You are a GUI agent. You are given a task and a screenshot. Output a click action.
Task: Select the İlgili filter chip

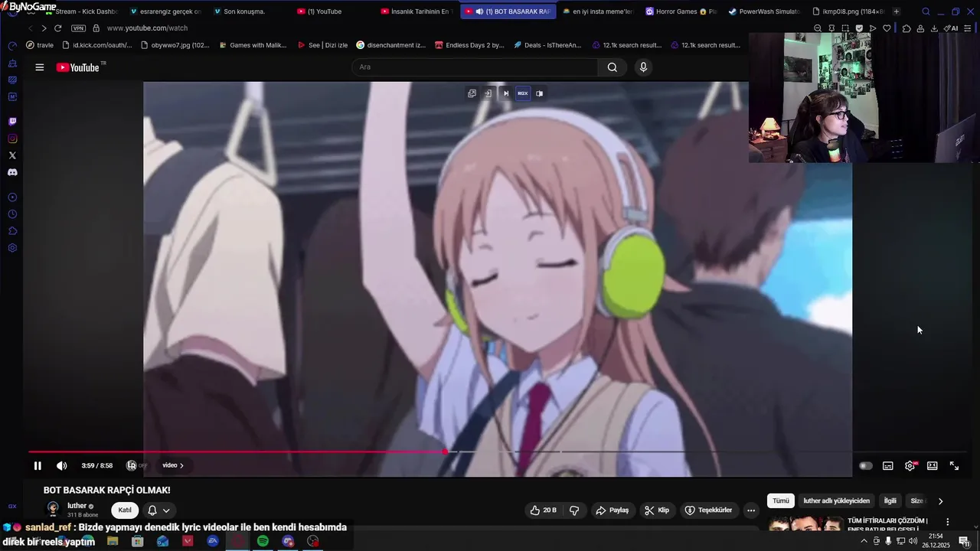pos(890,501)
